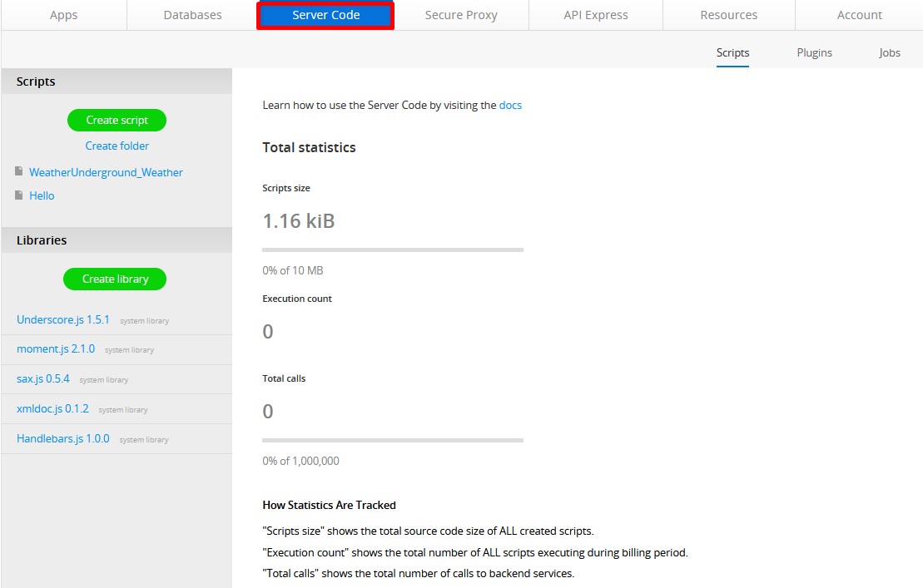Click the 'Execution count' label
The width and height of the screenshot is (923, 588).
click(297, 299)
